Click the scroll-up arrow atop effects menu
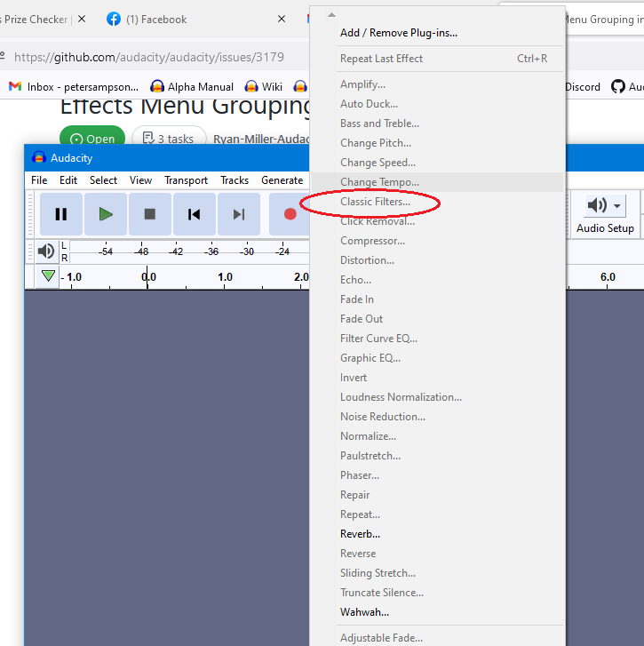 [331, 15]
